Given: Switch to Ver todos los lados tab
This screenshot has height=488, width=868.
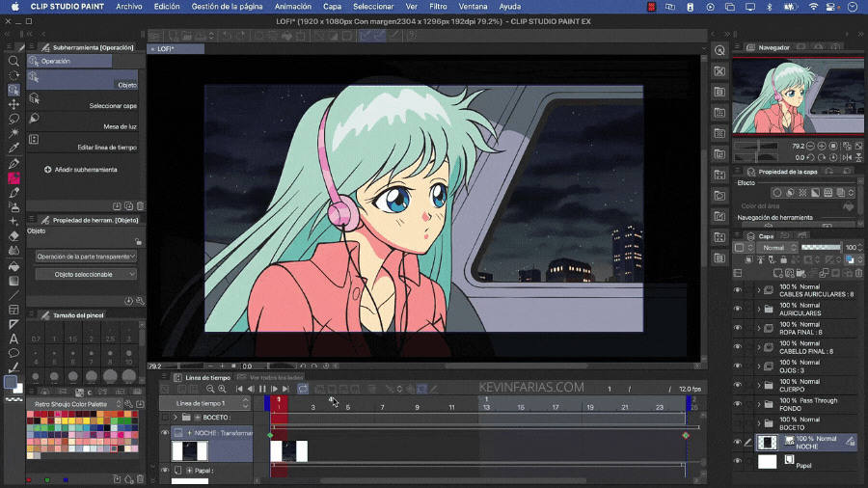Looking at the screenshot, I should [272, 377].
